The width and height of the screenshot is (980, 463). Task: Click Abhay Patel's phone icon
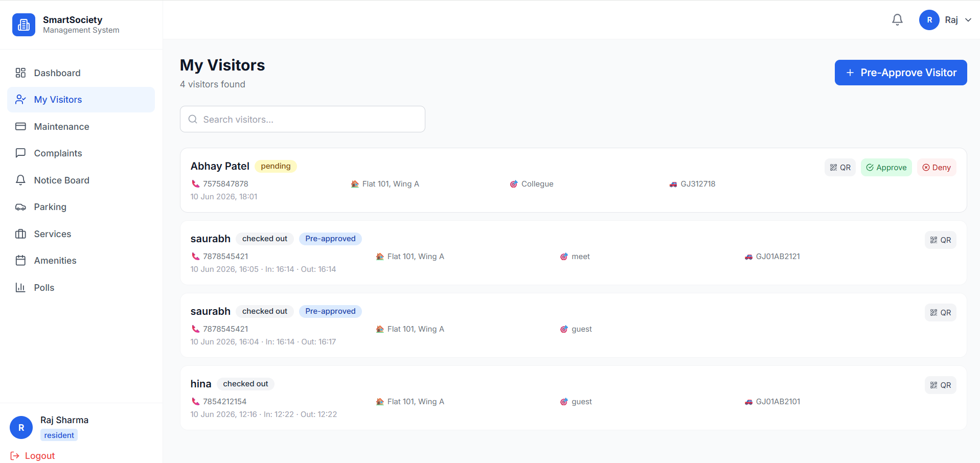(x=195, y=184)
